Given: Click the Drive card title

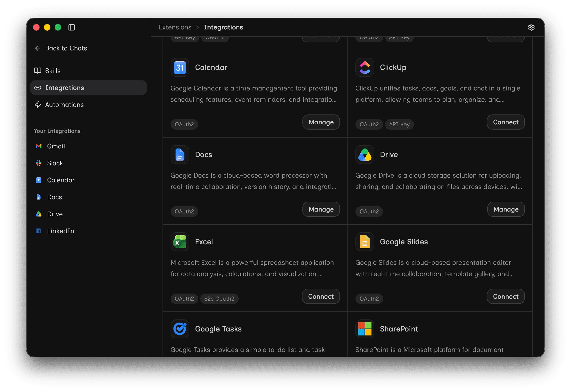Looking at the screenshot, I should [389, 155].
